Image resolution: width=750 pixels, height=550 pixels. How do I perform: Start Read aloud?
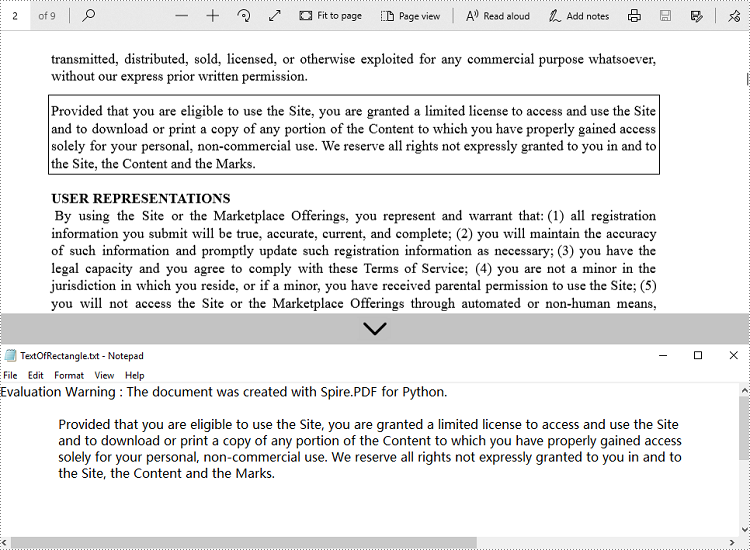[497, 16]
